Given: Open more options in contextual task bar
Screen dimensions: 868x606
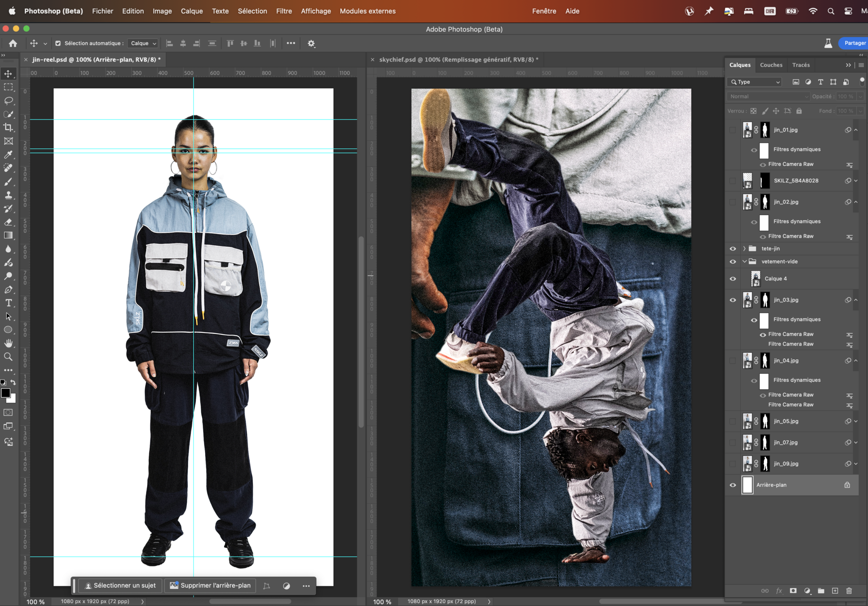Looking at the screenshot, I should click(x=306, y=586).
